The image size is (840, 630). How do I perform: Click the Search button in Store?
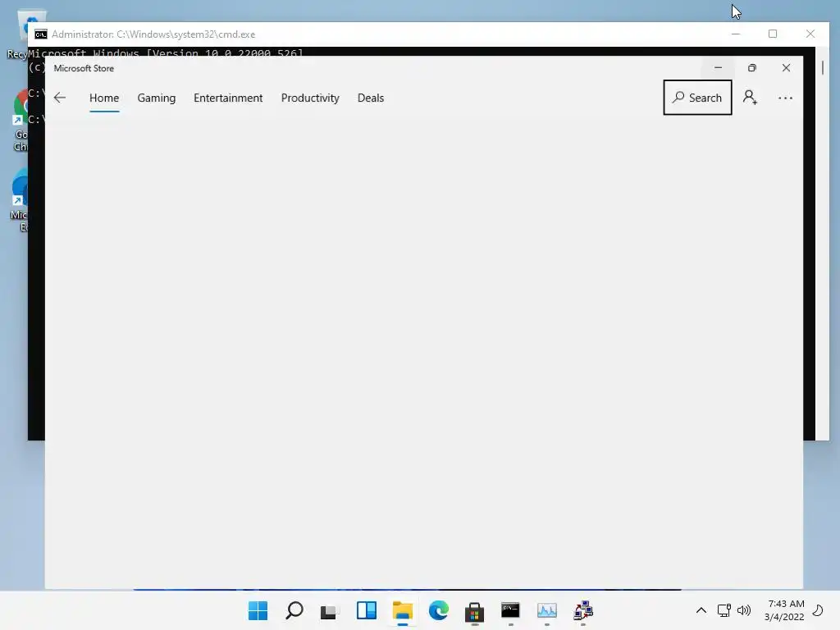(697, 98)
